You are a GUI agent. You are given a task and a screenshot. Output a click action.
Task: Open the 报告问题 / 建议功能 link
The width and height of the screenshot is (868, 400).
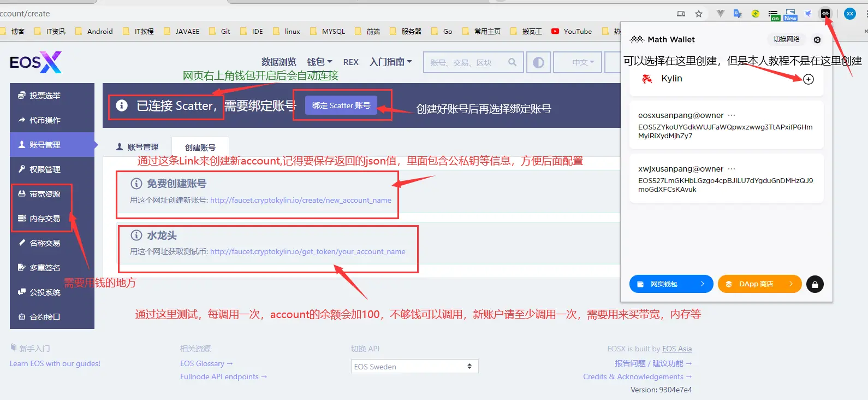653,363
